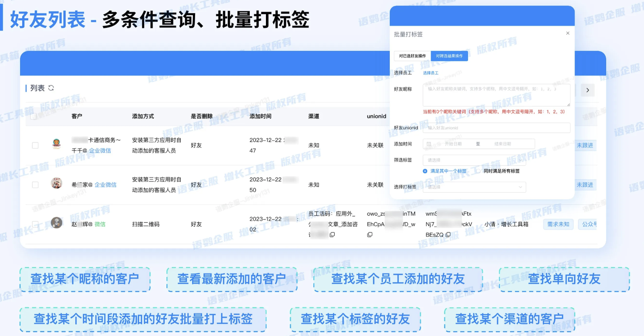Copy the owo_zs unionid via its copy icon
This screenshot has width=644, height=336.
pyautogui.click(x=370, y=235)
